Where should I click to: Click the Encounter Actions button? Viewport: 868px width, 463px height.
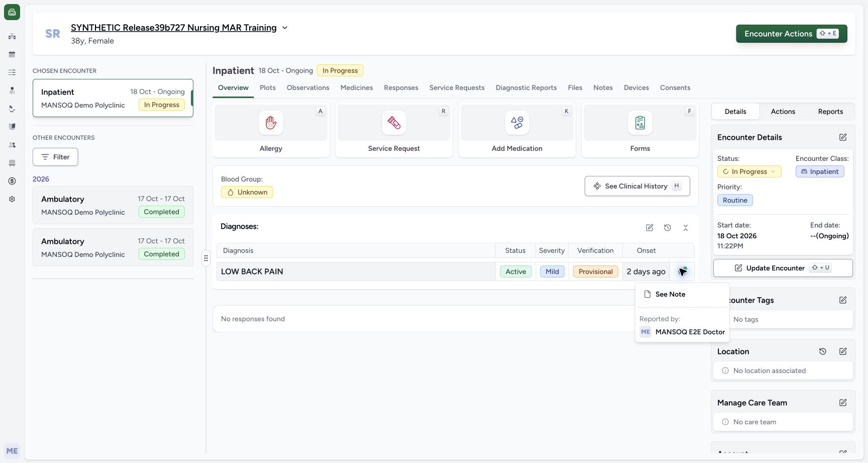point(792,34)
